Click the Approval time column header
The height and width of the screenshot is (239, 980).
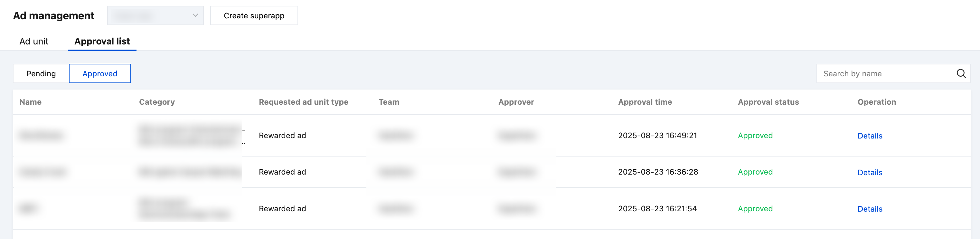[x=645, y=102]
